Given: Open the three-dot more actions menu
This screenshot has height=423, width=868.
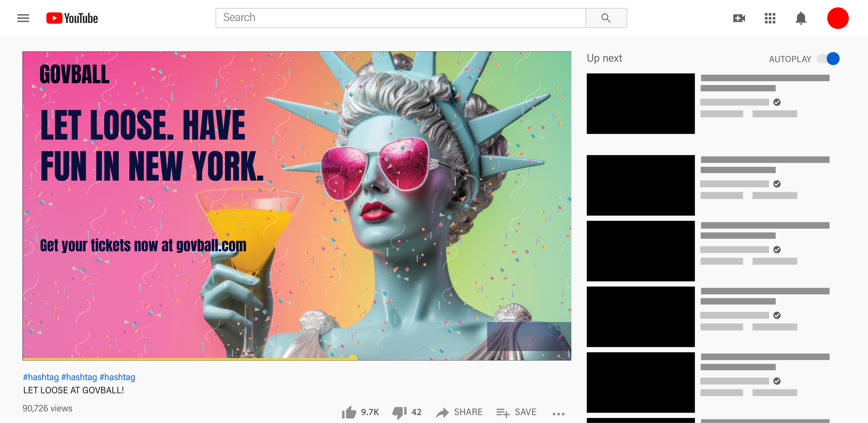Looking at the screenshot, I should coord(558,414).
